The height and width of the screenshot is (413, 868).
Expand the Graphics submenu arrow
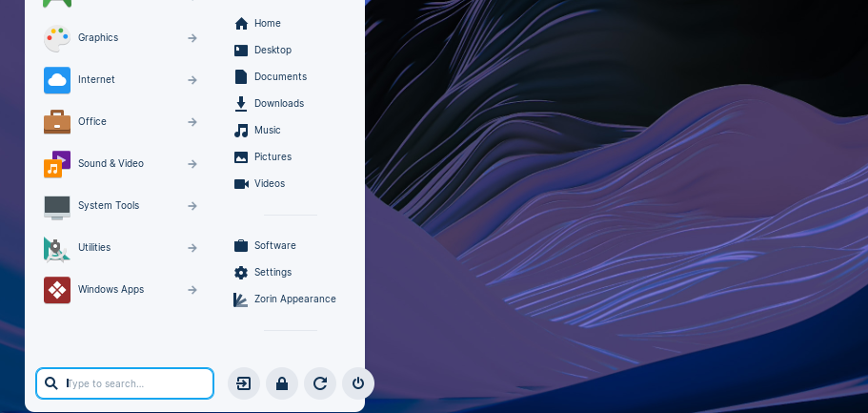pos(192,38)
